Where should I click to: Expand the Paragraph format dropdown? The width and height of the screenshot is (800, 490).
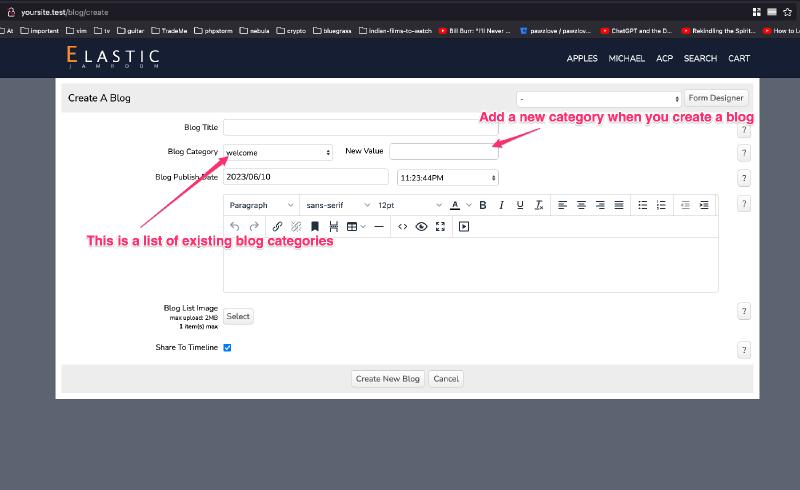tap(260, 205)
